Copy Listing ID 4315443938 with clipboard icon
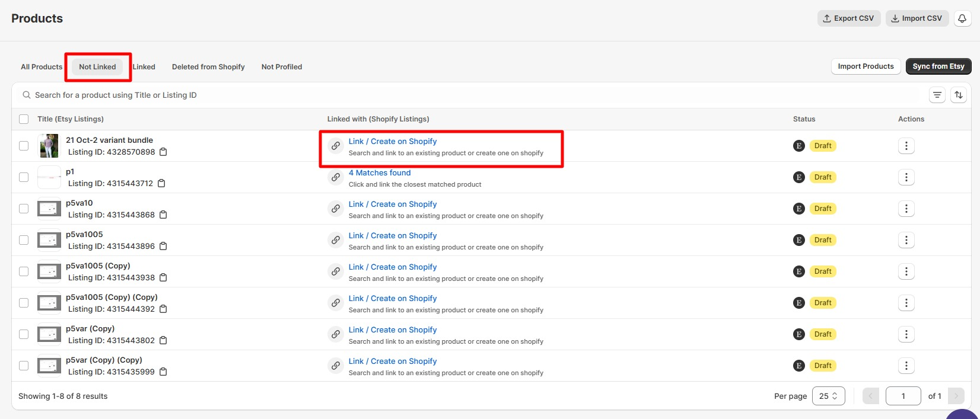The height and width of the screenshot is (419, 980). [163, 278]
